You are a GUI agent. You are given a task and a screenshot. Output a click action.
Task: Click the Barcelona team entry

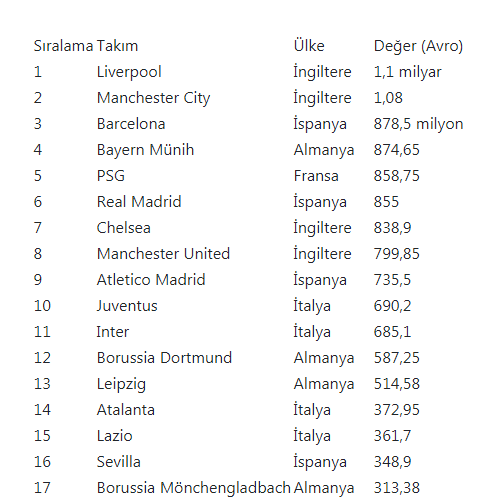tap(131, 124)
